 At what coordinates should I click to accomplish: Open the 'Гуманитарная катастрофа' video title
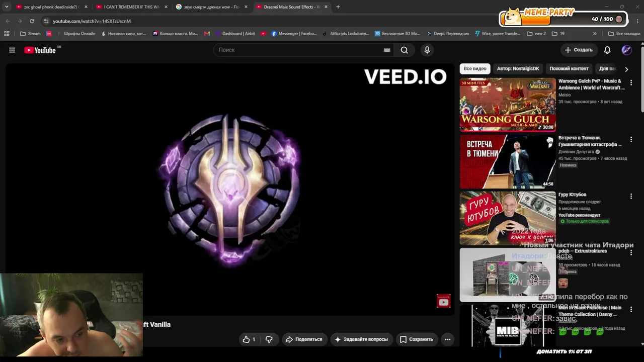[x=590, y=141]
